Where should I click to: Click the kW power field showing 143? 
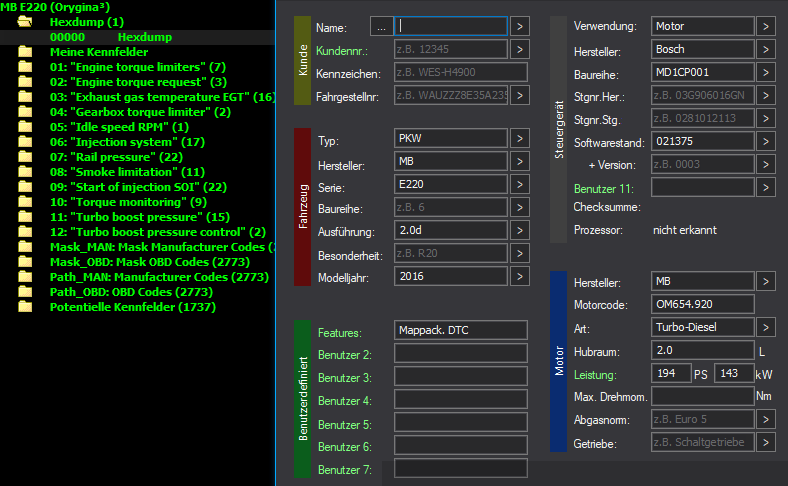[x=734, y=373]
